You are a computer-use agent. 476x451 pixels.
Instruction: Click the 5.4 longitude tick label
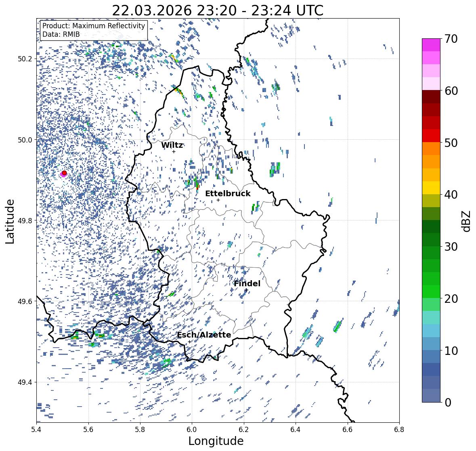coord(36,430)
